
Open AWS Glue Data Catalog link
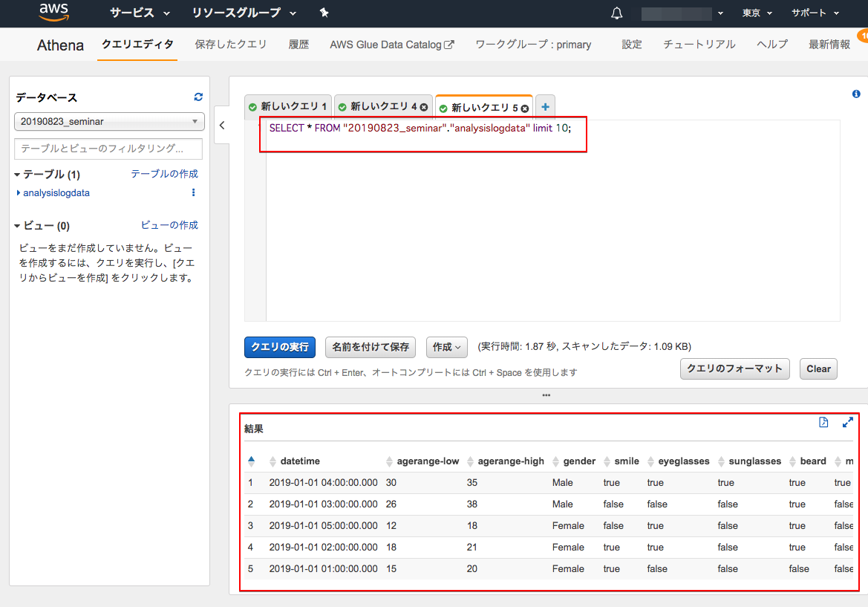(391, 45)
